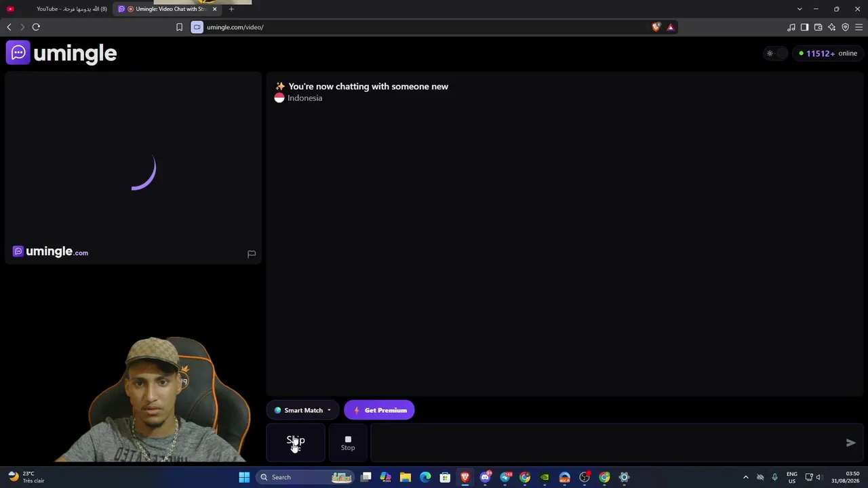Open the media playlist music icon

[x=791, y=27]
